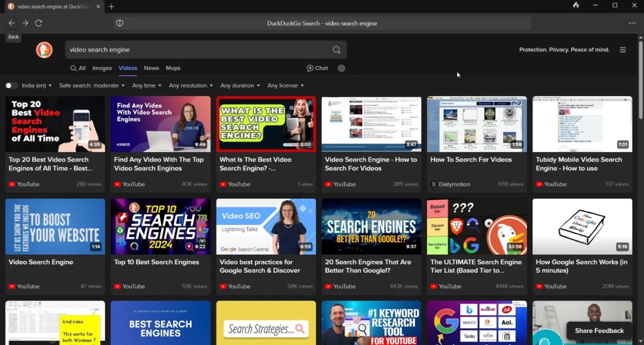Reload the page with refresh icon
The image size is (644, 345).
click(38, 23)
